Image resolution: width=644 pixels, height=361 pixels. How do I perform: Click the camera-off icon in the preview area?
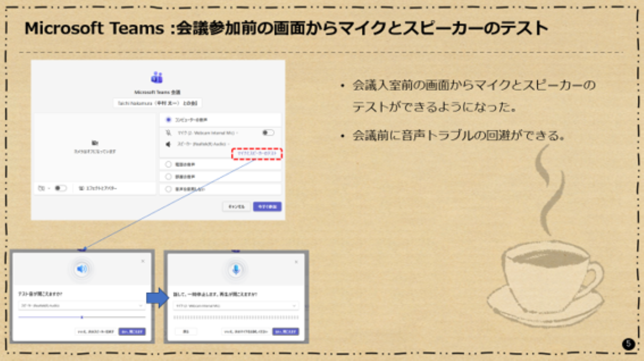[95, 143]
